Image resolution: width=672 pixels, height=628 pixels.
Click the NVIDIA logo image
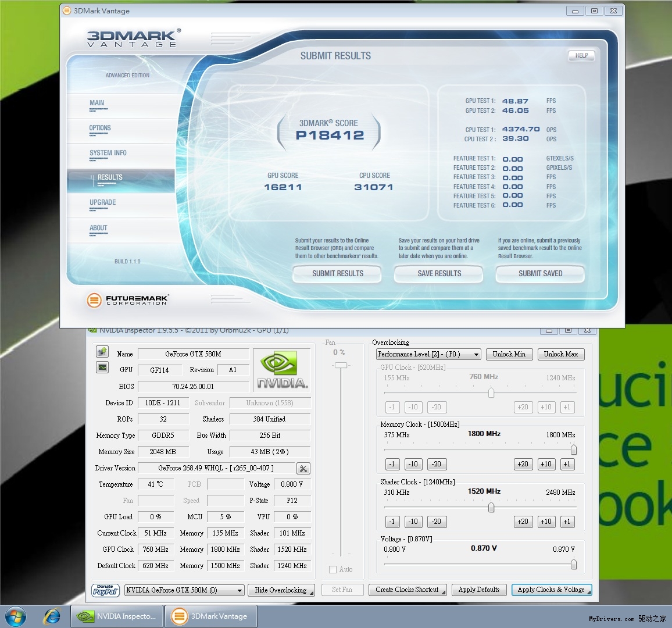[283, 370]
